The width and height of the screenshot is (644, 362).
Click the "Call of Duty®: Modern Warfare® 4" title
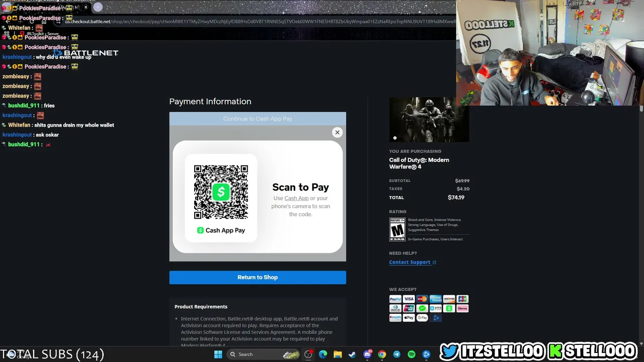(419, 163)
